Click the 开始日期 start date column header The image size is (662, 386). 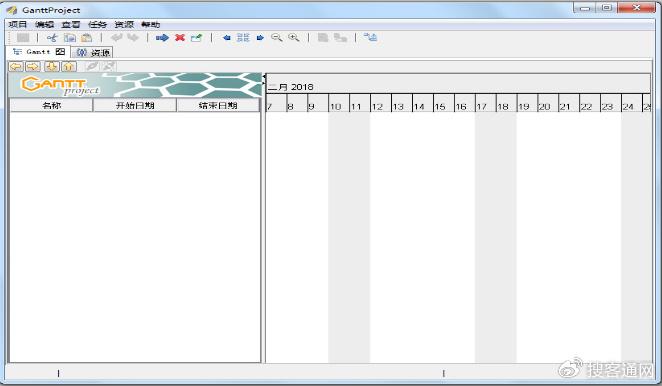(x=135, y=106)
